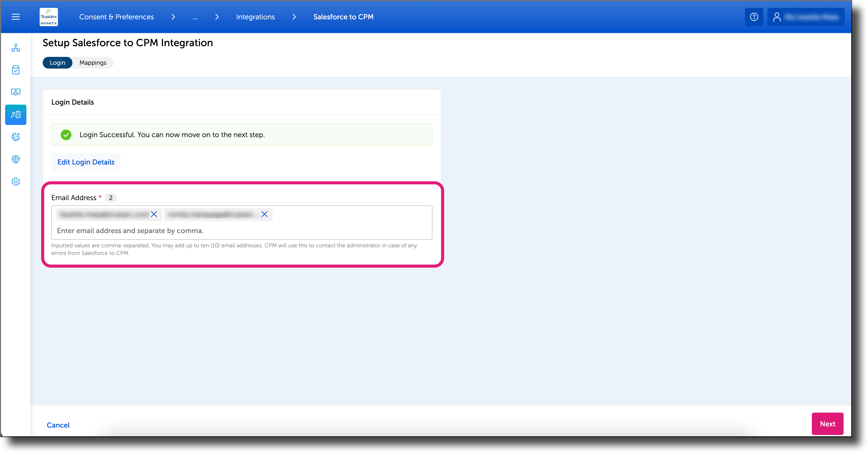Remove the first email address chip
The width and height of the screenshot is (868, 453).
(154, 214)
